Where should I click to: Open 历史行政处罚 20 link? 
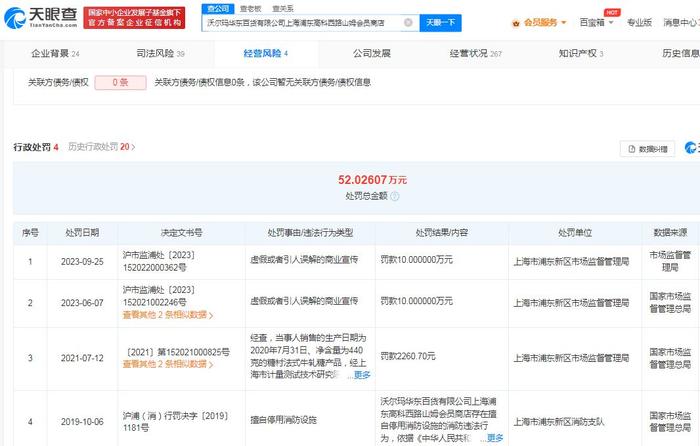[x=101, y=147]
